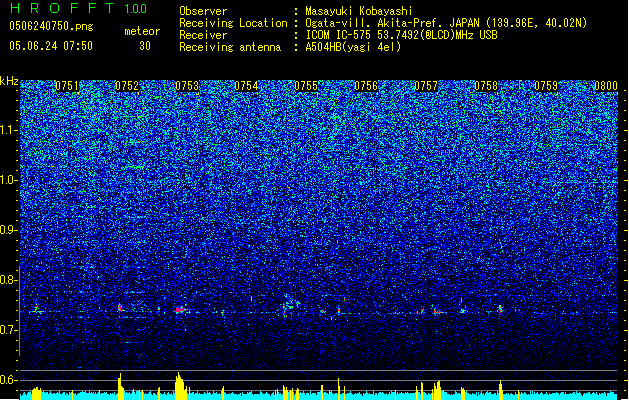Image resolution: width=629 pixels, height=400 pixels.
Task: Click the ICOM IC-575 receiver description
Action: [x=401, y=35]
